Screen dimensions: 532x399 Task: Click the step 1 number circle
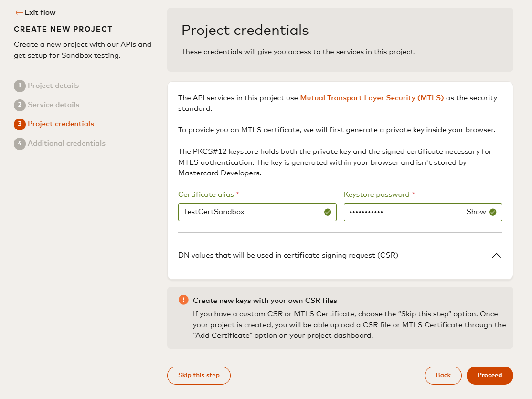20,86
